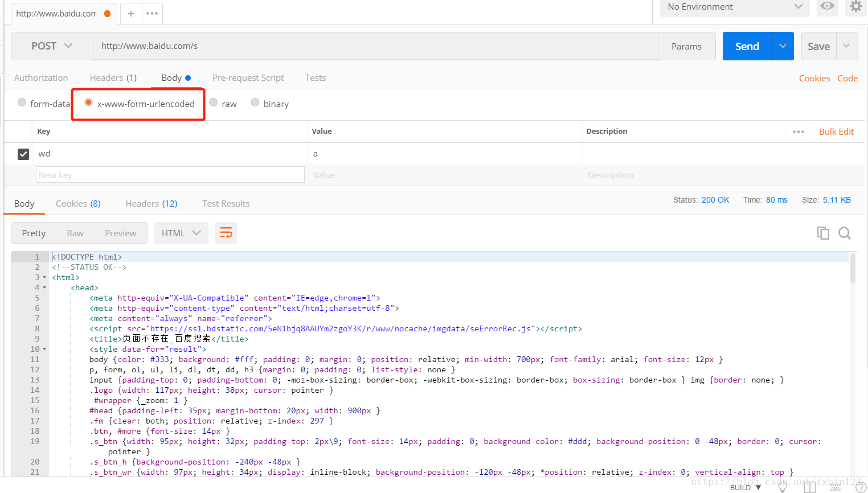Select the raw body type radio
The height and width of the screenshot is (493, 868).
[x=214, y=102]
